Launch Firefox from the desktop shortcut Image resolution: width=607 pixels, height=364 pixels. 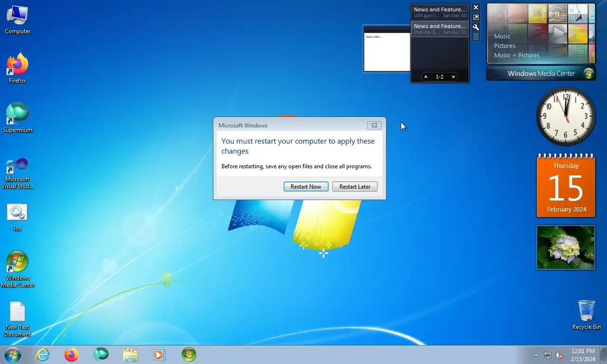tap(18, 69)
